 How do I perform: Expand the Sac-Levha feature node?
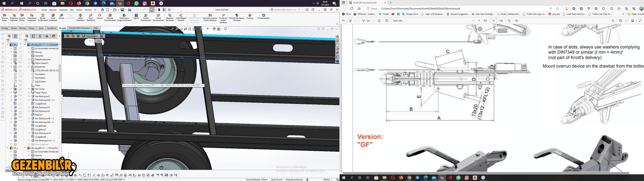click(x=29, y=89)
